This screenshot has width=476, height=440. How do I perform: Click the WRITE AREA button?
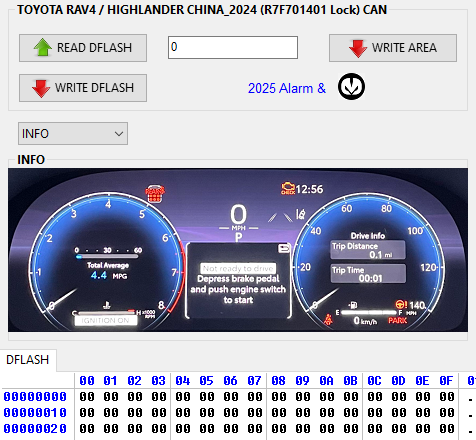tap(393, 48)
